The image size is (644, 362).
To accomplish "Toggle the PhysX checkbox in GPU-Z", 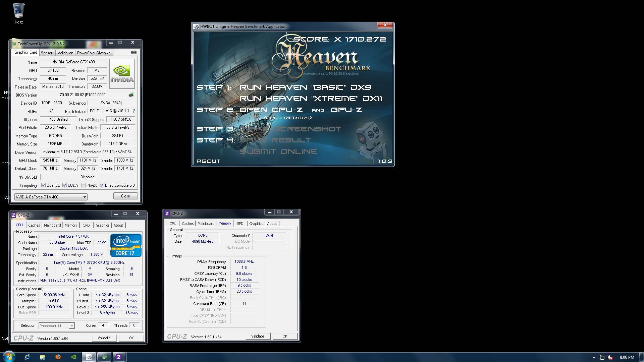I will (83, 185).
